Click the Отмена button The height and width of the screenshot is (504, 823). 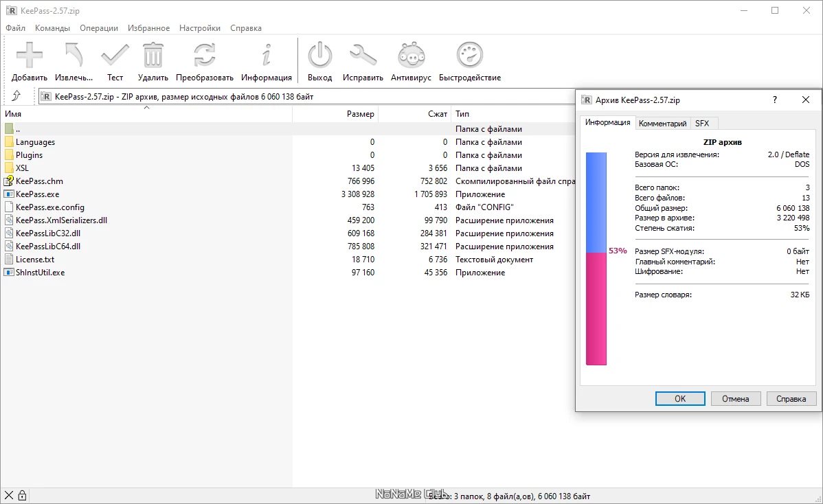click(736, 398)
